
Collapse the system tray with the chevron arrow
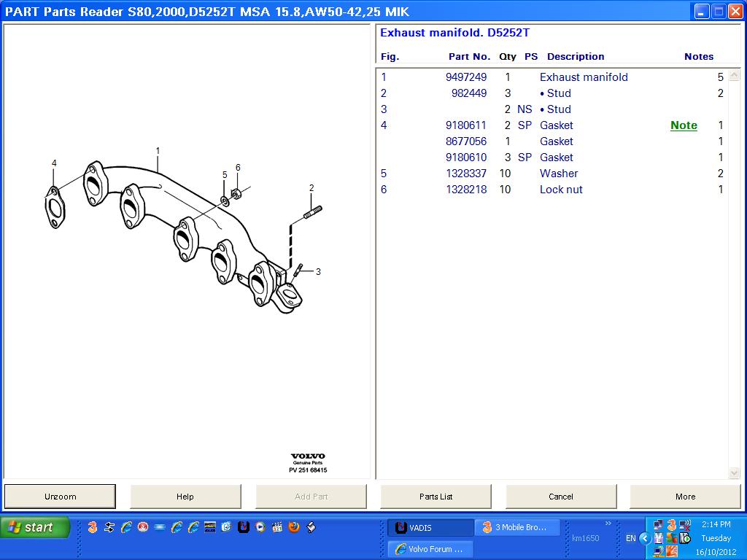[644, 538]
